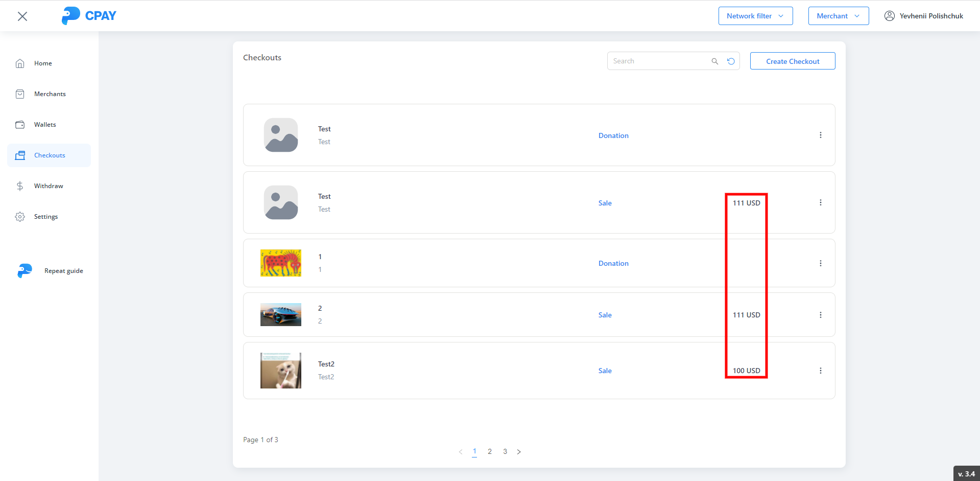Open the three-dot menu for checkout 2
This screenshot has height=481, width=980.
pos(820,315)
